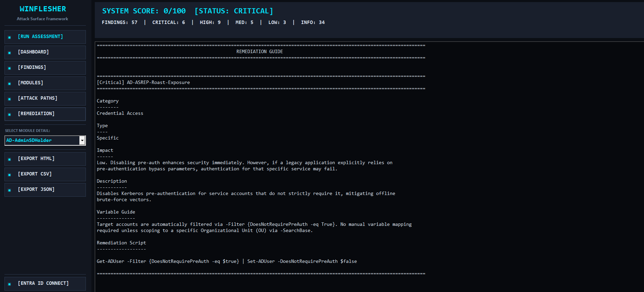Click the Run Assessment button
This screenshot has width=644, height=292.
(45, 37)
